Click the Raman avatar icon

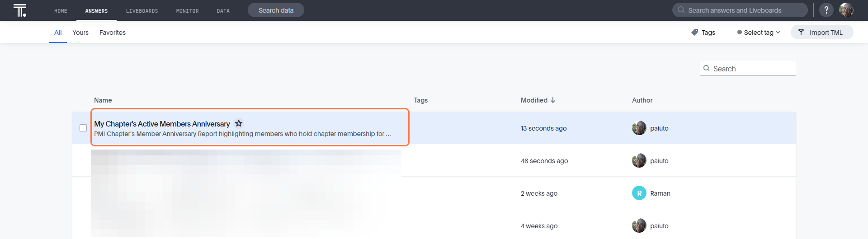tap(639, 193)
